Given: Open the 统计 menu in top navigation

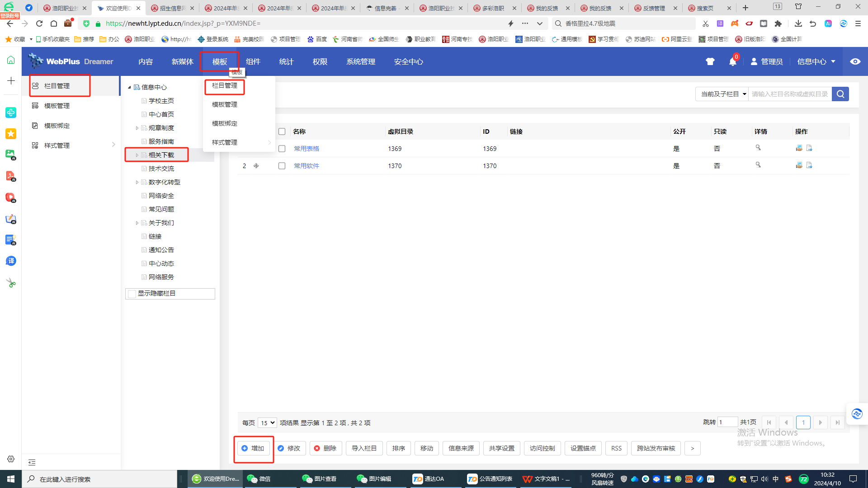Looking at the screenshot, I should (286, 62).
